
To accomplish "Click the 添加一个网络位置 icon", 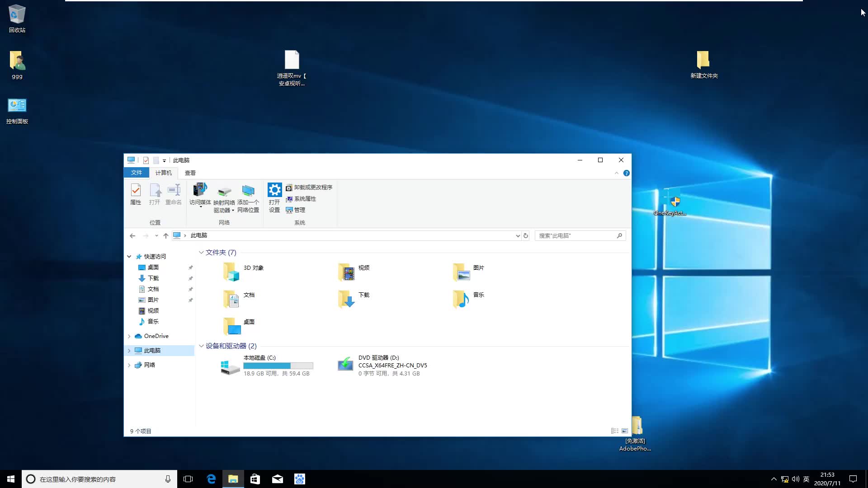I will (248, 194).
